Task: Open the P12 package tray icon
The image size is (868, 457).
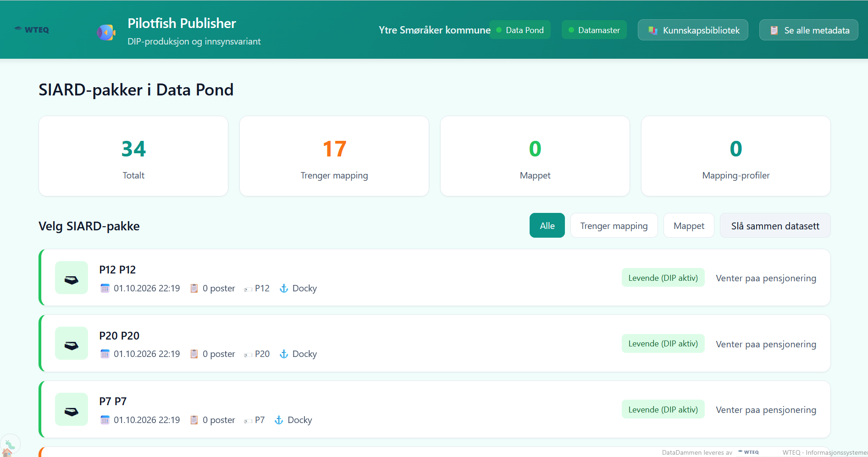Action: 72,278
